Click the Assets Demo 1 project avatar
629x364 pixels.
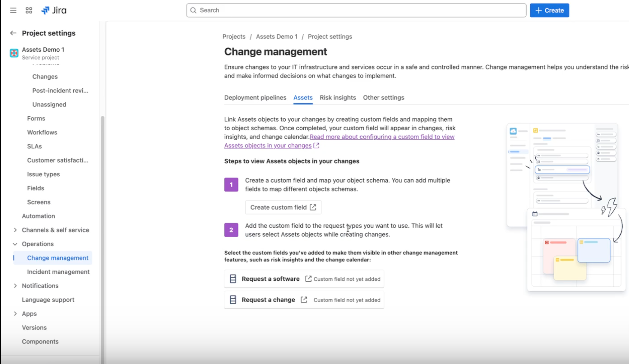(14, 53)
